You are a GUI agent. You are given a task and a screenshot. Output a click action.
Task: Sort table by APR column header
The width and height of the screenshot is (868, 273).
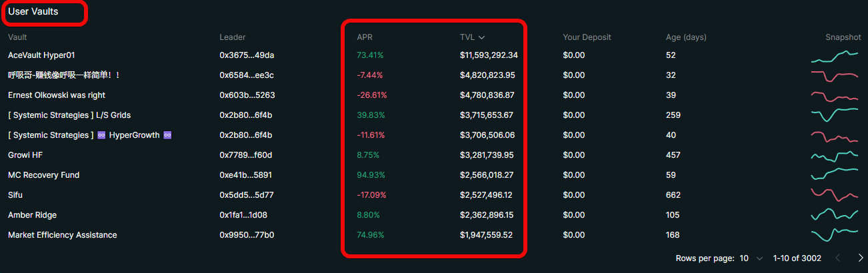point(365,37)
